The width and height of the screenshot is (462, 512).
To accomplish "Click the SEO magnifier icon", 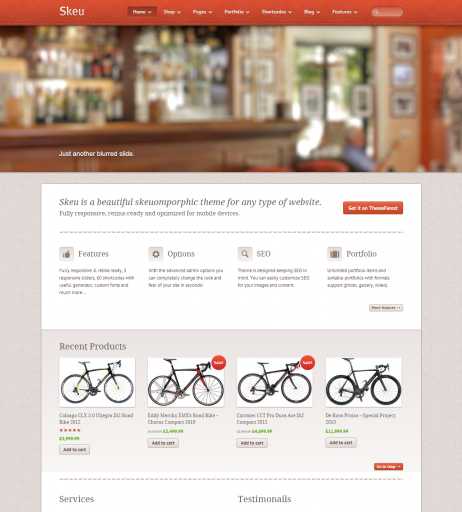I will pyautogui.click(x=245, y=254).
